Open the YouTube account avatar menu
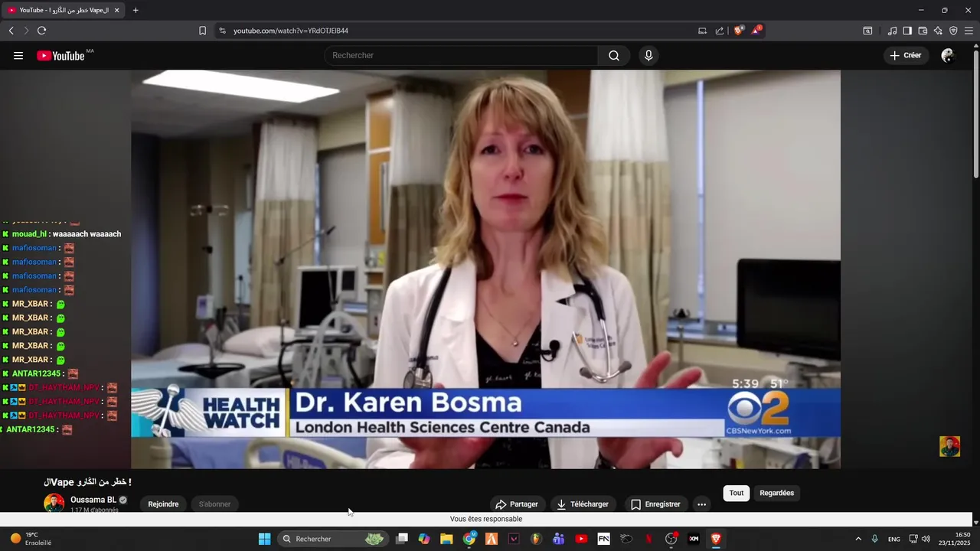 [948, 56]
